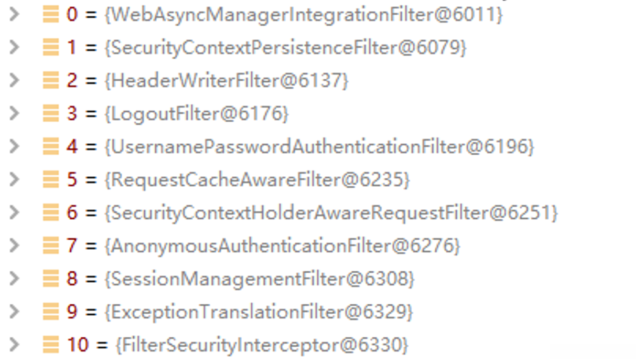Click the icon next to RequestCacheAwareFilter

click(x=51, y=180)
